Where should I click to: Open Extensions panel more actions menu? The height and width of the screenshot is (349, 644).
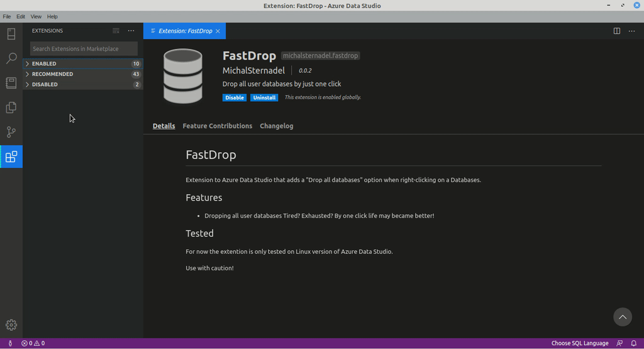pyautogui.click(x=131, y=31)
